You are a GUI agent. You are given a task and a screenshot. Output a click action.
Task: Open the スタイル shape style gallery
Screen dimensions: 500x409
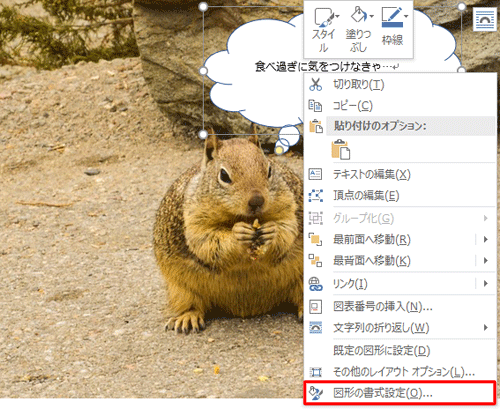click(325, 30)
